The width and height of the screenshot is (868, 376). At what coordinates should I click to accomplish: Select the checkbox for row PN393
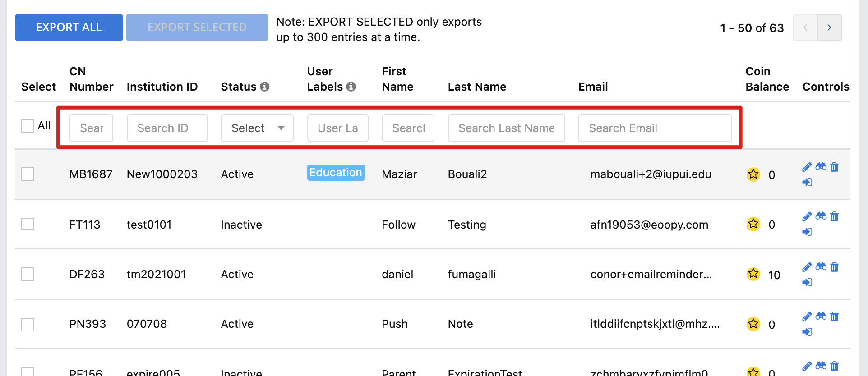tap(28, 324)
